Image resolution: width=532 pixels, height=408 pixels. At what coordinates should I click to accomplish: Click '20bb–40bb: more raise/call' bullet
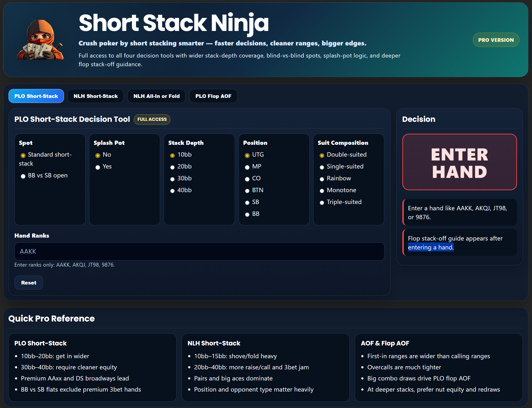point(252,367)
